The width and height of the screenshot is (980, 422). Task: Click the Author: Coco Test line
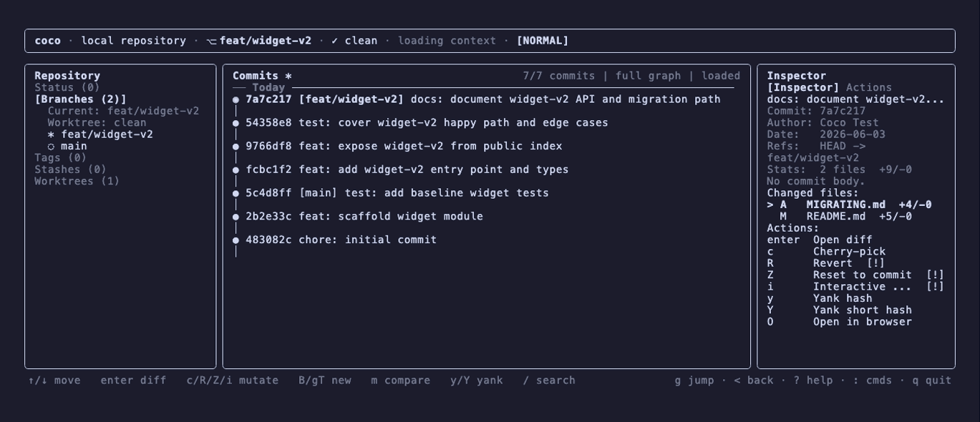(823, 122)
